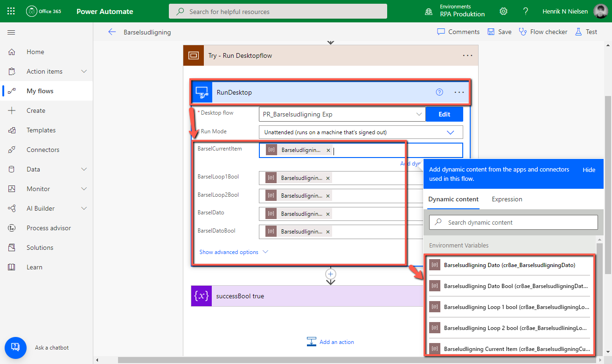The image size is (612, 364).
Task: Switch to the Dynamic content tab
Action: (x=453, y=199)
